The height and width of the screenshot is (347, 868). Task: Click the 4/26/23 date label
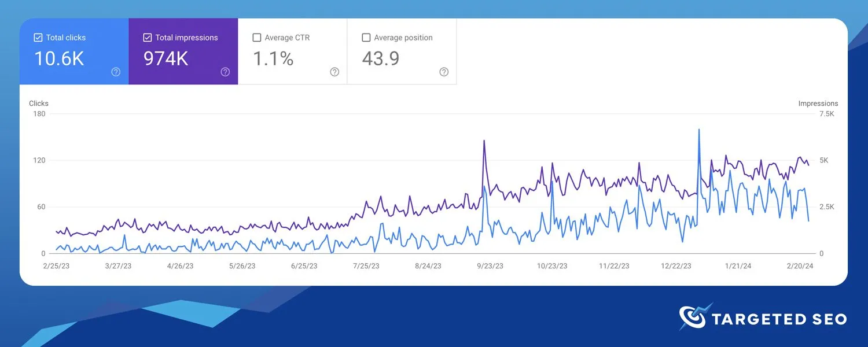(180, 266)
